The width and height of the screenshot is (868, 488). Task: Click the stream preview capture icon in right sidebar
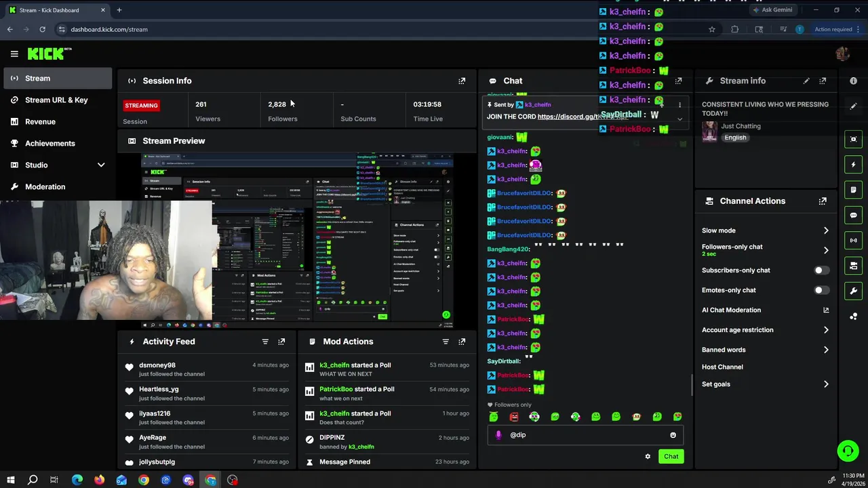tap(853, 139)
